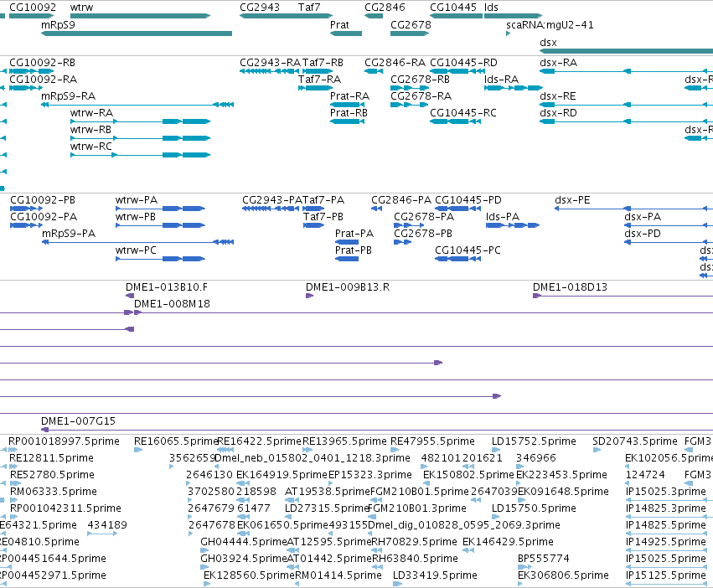Select the Prat-PA protein label

pyautogui.click(x=354, y=234)
